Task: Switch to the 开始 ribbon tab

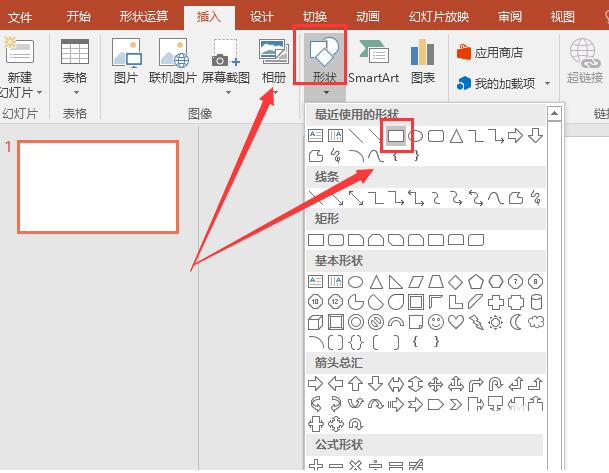Action: tap(78, 17)
